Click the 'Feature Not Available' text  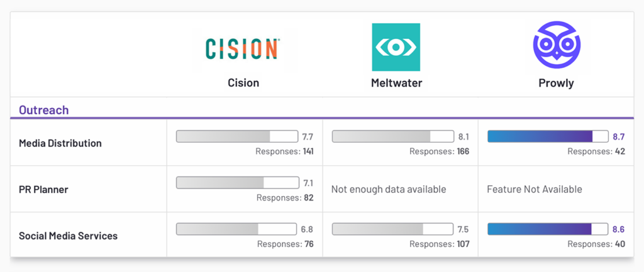tap(535, 189)
